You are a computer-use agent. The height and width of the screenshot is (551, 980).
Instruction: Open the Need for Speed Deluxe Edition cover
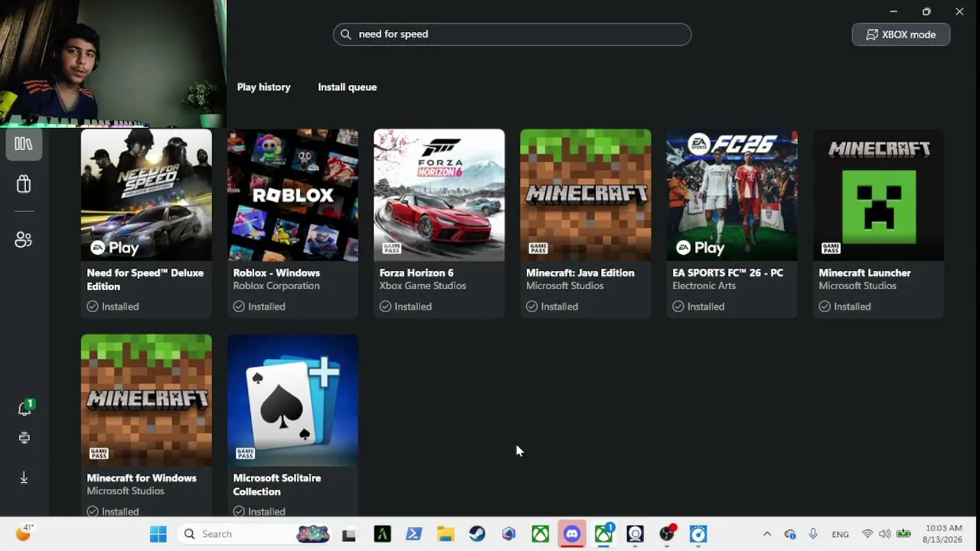pyautogui.click(x=146, y=195)
